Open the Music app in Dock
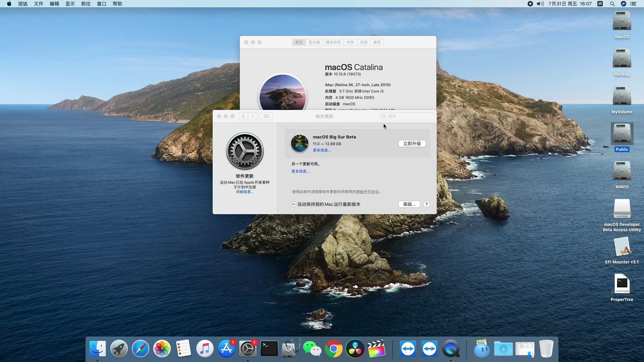Viewport: 644px width, 362px height. tap(205, 349)
